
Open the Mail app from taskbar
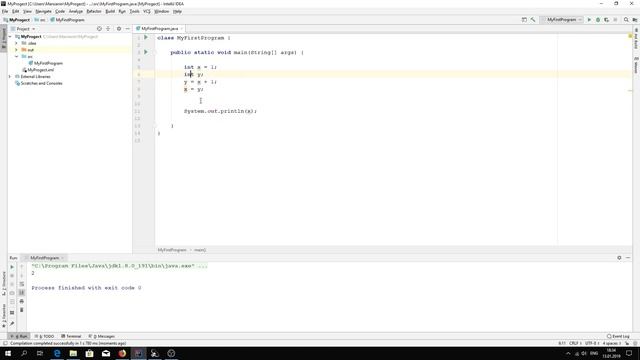point(106,353)
